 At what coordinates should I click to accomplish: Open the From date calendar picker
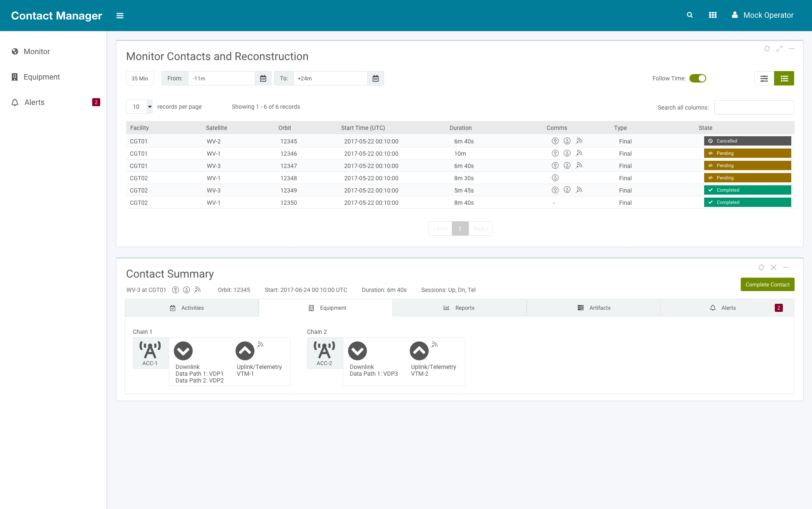[x=263, y=78]
